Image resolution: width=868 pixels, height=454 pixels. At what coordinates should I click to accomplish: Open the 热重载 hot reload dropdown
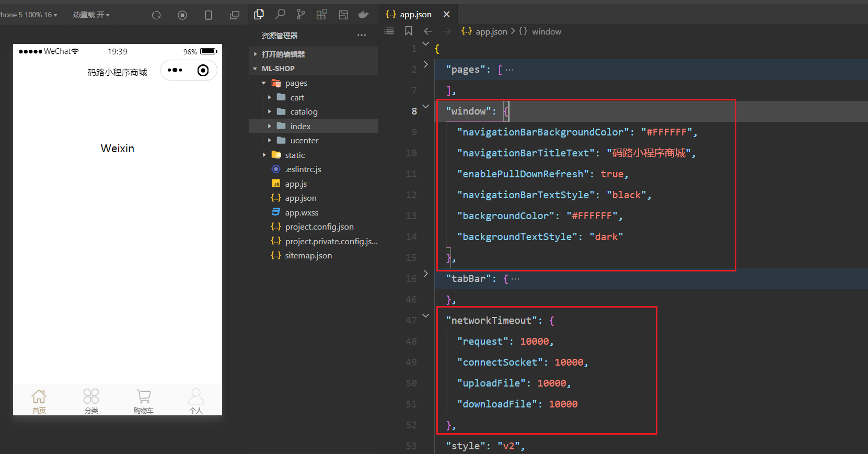pos(91,15)
